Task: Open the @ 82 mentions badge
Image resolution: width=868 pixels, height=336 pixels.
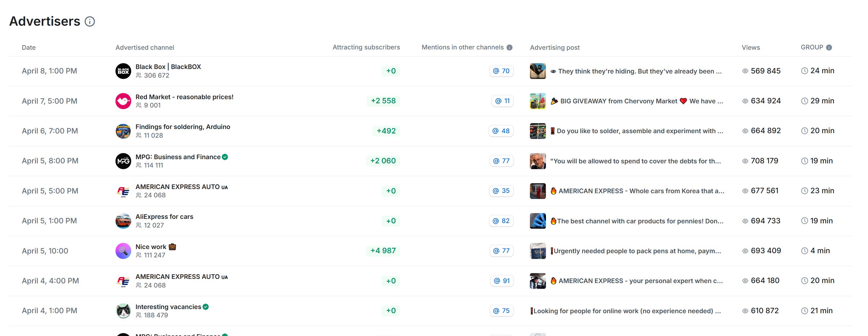Action: tap(501, 221)
